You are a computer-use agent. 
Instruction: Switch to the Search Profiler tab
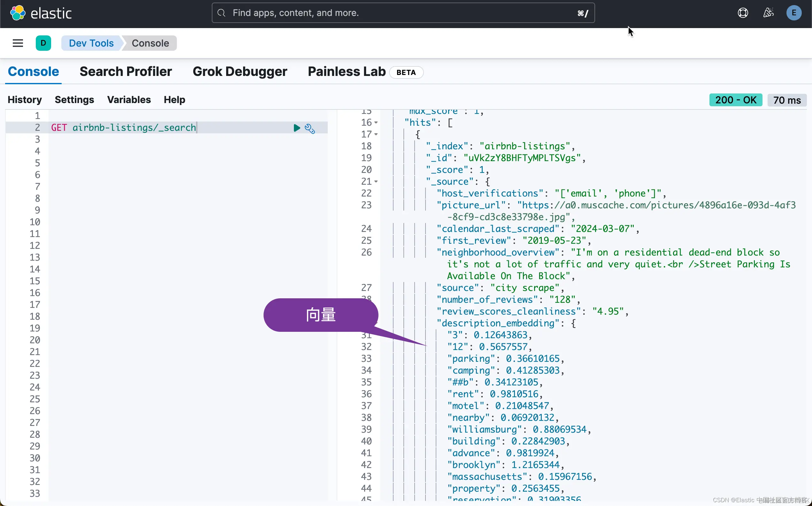click(x=126, y=71)
